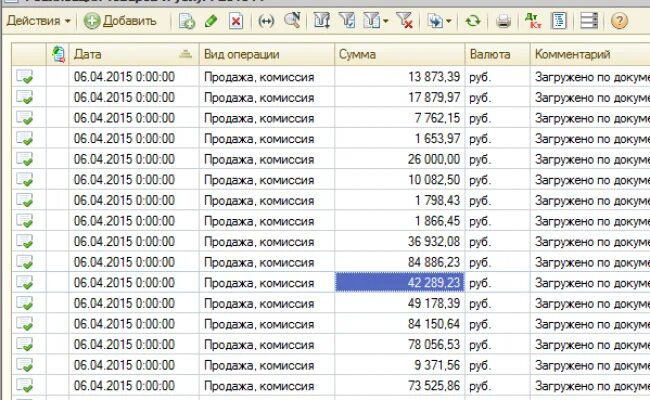Click Продажа, комиссия in row 78 056,53

(267, 344)
